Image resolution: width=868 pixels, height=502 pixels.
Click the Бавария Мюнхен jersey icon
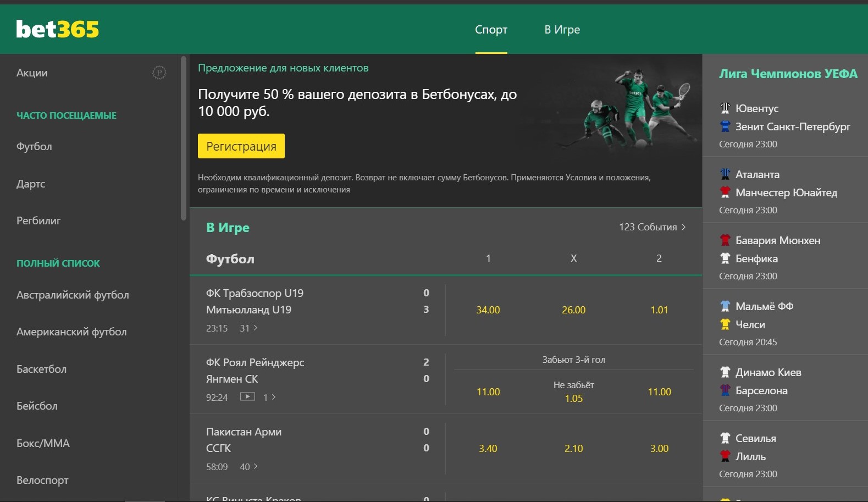tap(725, 240)
